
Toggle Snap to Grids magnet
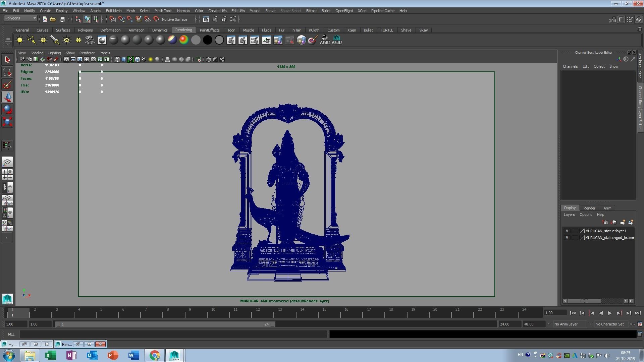(113, 19)
